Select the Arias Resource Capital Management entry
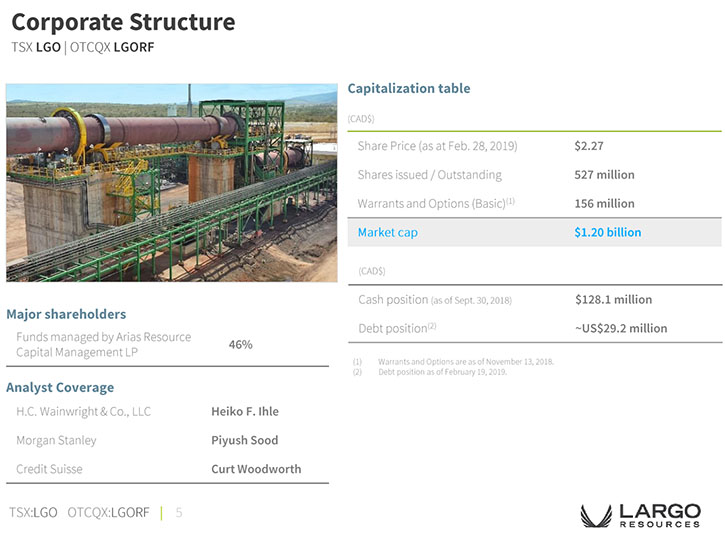The image size is (725, 534). point(103,344)
